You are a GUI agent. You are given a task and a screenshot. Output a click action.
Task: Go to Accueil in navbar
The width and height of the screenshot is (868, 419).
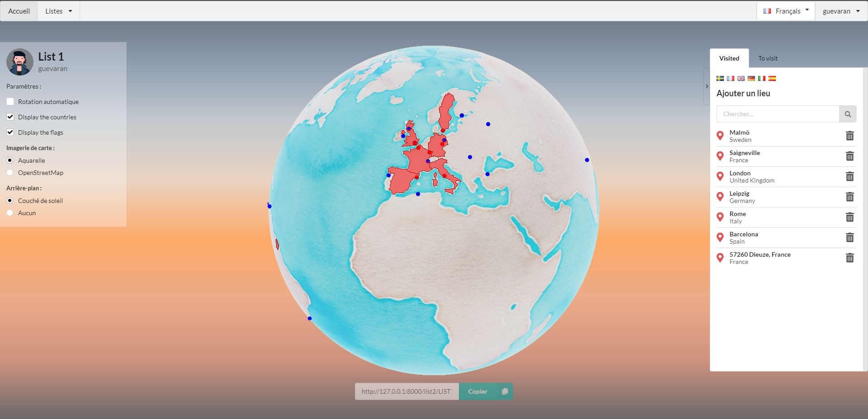pyautogui.click(x=19, y=11)
